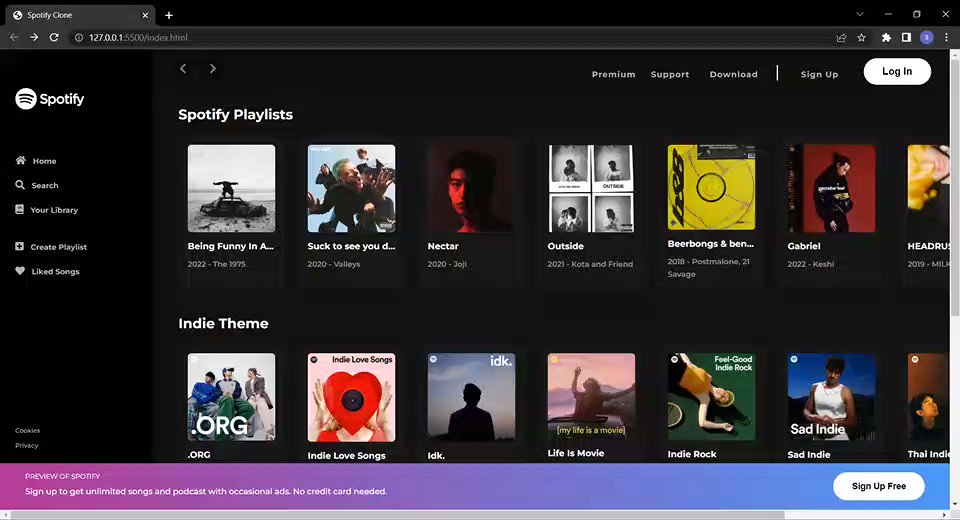The width and height of the screenshot is (960, 520).
Task: Close the Spotify Clone tab
Action: click(x=145, y=15)
